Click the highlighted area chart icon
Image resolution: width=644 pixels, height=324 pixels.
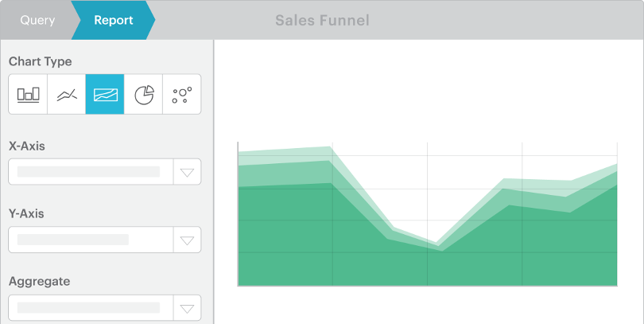(105, 95)
